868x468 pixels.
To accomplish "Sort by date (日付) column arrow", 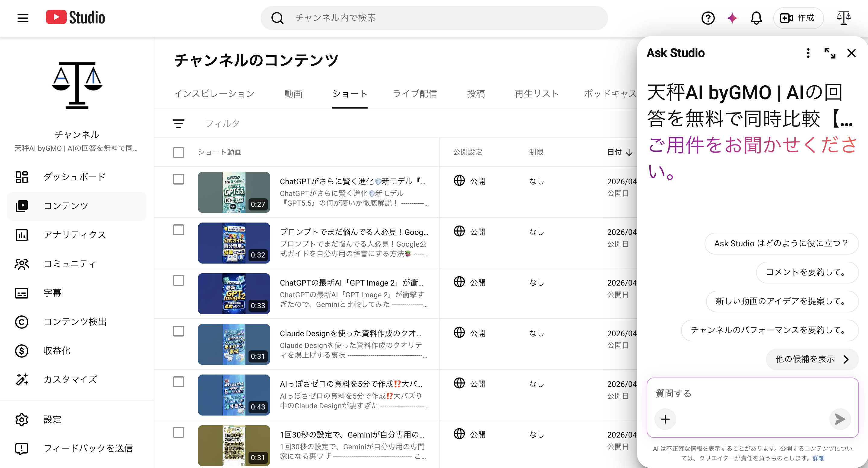I will point(629,152).
